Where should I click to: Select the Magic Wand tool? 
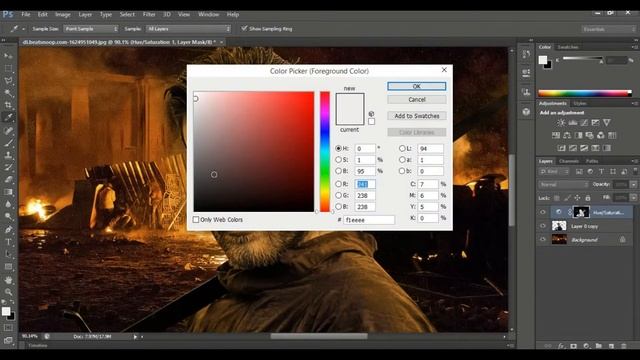(x=8, y=93)
